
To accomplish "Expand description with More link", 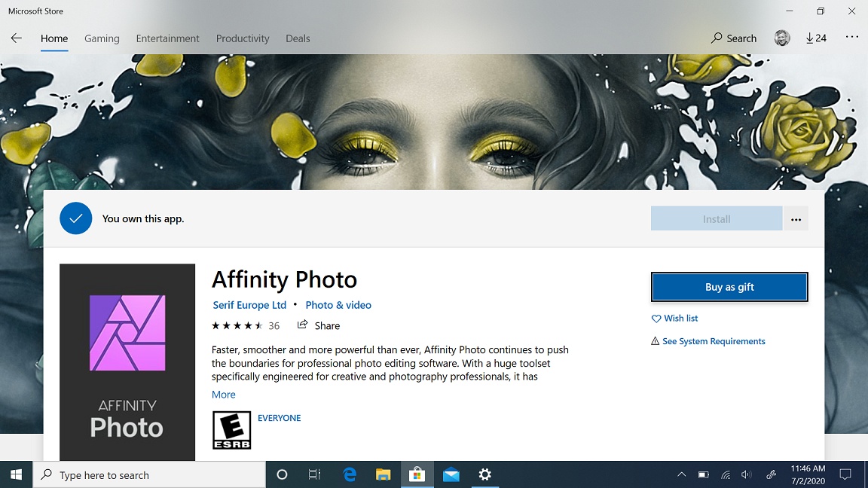I will [x=224, y=395].
